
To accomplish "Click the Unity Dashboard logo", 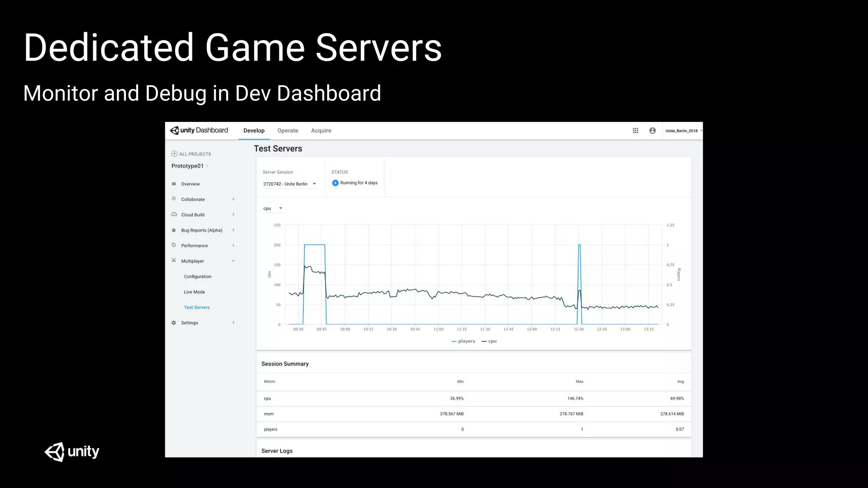I will 199,130.
